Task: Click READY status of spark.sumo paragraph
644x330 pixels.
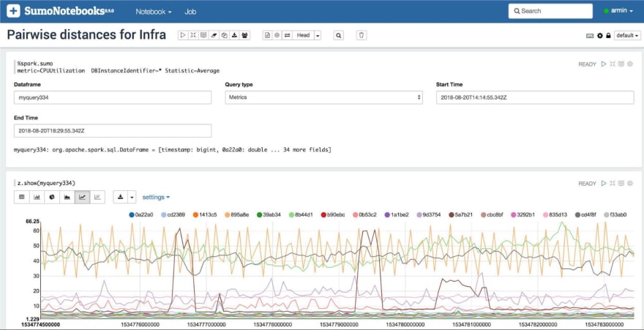Action: coord(587,64)
